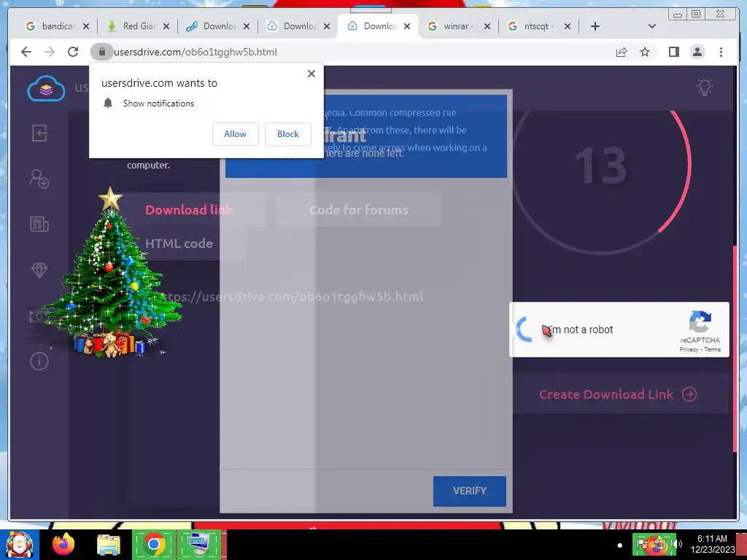Open the add-user sidebar icon
The image size is (747, 560).
point(39,179)
